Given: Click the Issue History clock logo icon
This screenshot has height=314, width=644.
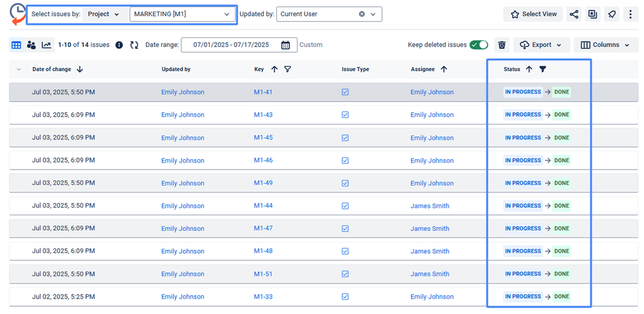Looking at the screenshot, I should click(17, 14).
